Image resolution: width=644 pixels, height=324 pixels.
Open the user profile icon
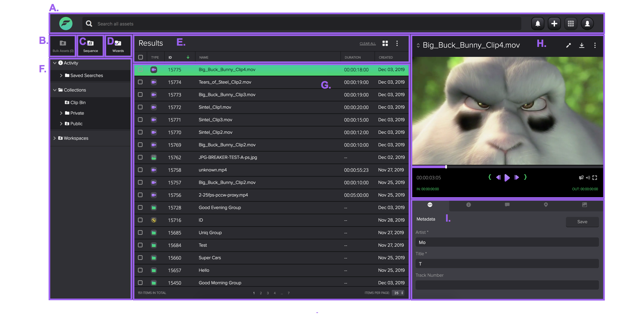[587, 23]
